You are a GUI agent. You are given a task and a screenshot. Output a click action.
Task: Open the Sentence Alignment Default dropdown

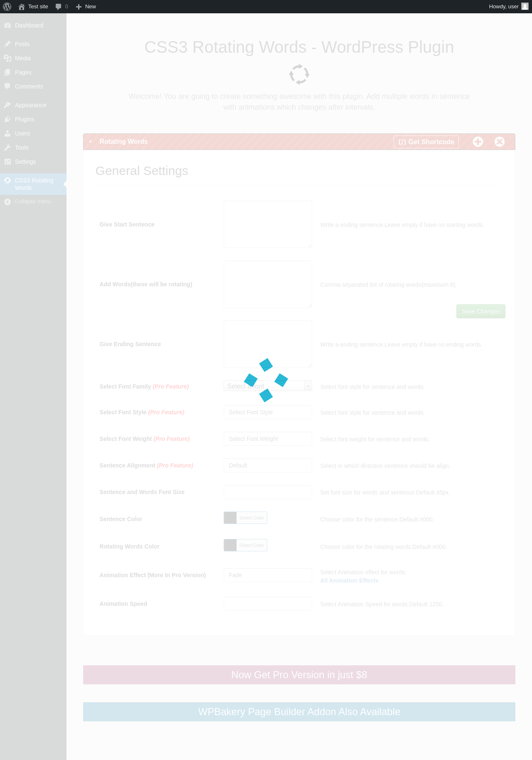[x=268, y=465]
